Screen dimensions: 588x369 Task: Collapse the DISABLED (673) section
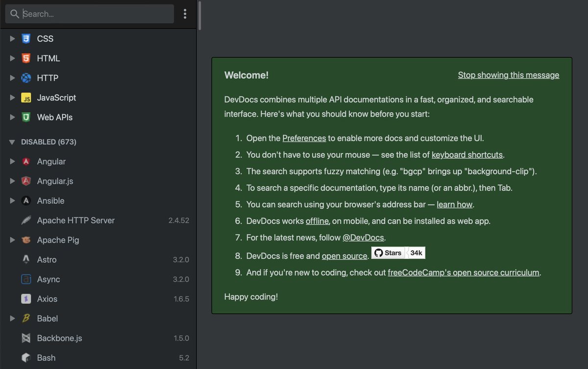click(12, 142)
